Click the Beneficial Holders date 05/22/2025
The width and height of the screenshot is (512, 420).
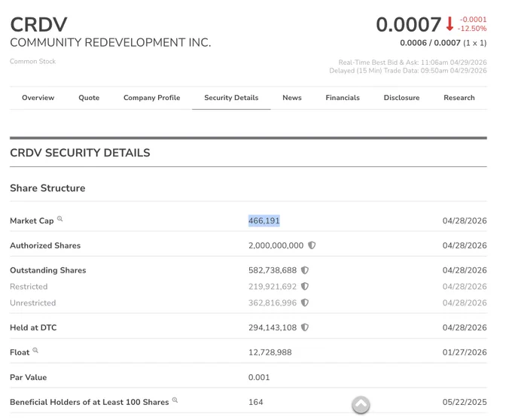[465, 402]
